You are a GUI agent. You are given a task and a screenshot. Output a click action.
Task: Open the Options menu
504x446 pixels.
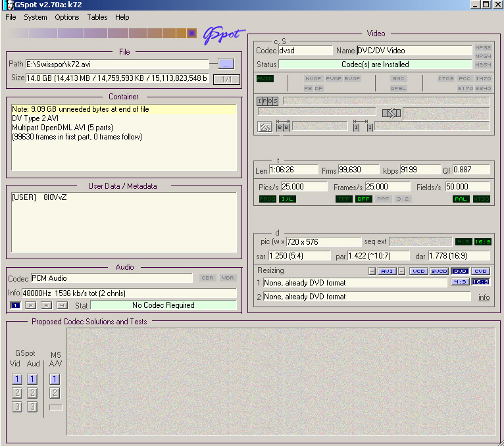pos(67,17)
